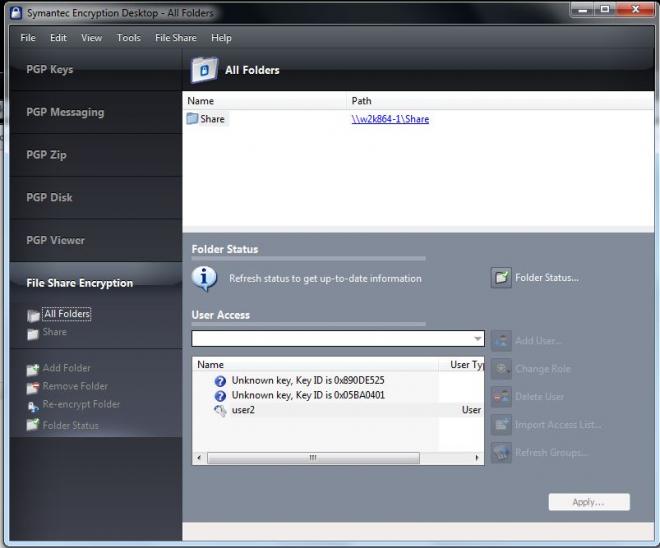Image resolution: width=660 pixels, height=548 pixels.
Task: Click the Add User icon
Action: 501,341
